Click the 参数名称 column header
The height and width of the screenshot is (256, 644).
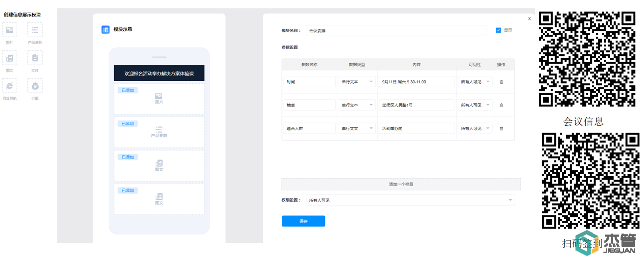pos(309,65)
